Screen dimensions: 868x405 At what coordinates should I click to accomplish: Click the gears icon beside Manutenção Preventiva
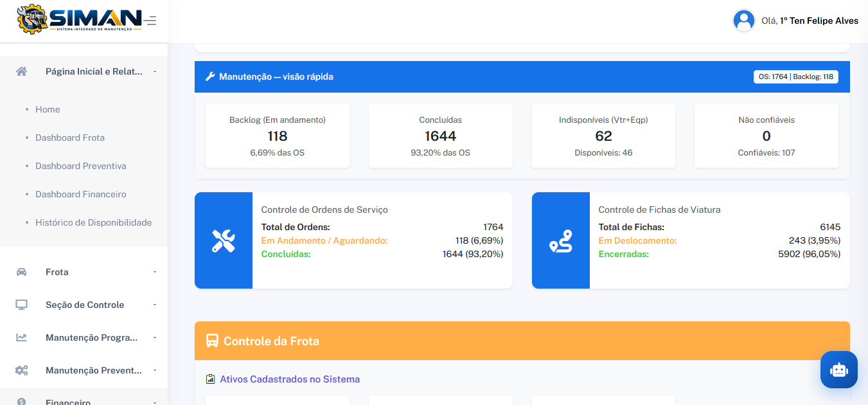[21, 370]
